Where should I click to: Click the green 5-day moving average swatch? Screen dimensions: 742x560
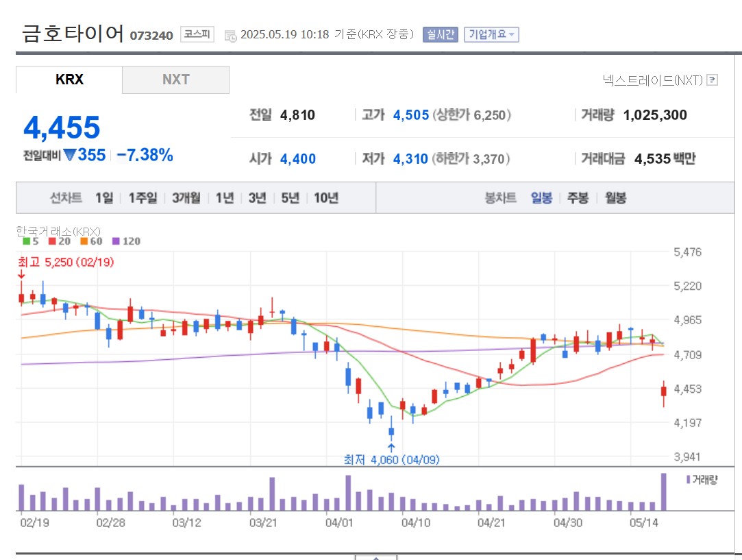click(26, 241)
